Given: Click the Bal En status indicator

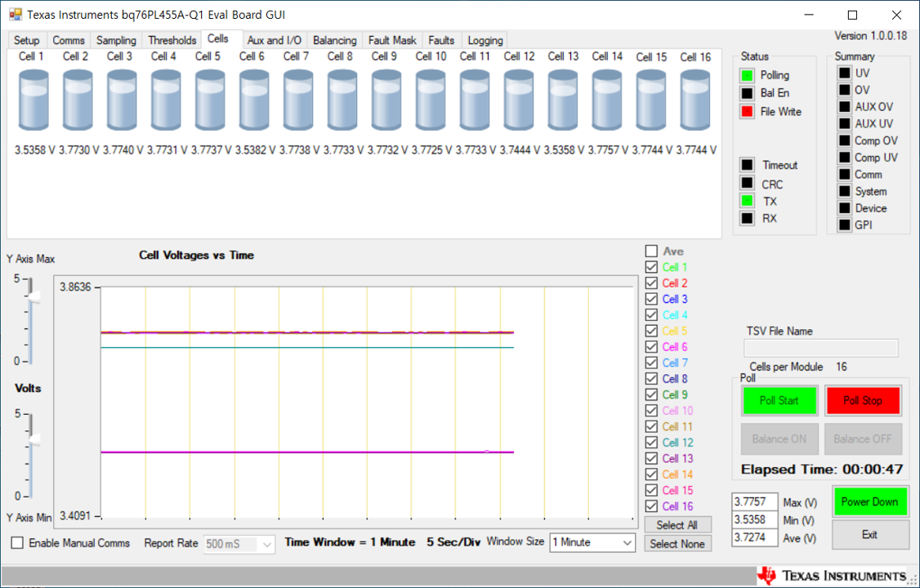Looking at the screenshot, I should 747,93.
